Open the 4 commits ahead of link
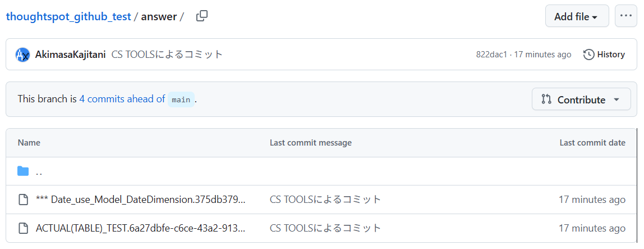The image size is (644, 249). pyautogui.click(x=122, y=99)
